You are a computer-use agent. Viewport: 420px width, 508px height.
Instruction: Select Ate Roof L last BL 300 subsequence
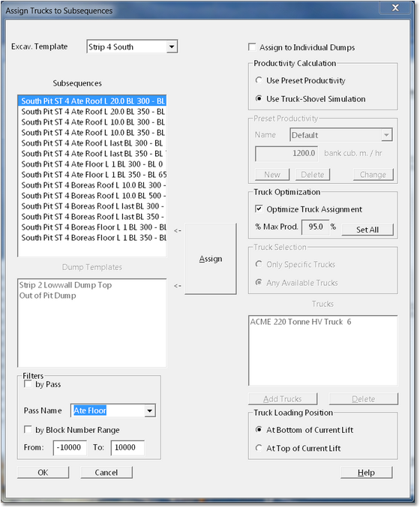tap(92, 143)
